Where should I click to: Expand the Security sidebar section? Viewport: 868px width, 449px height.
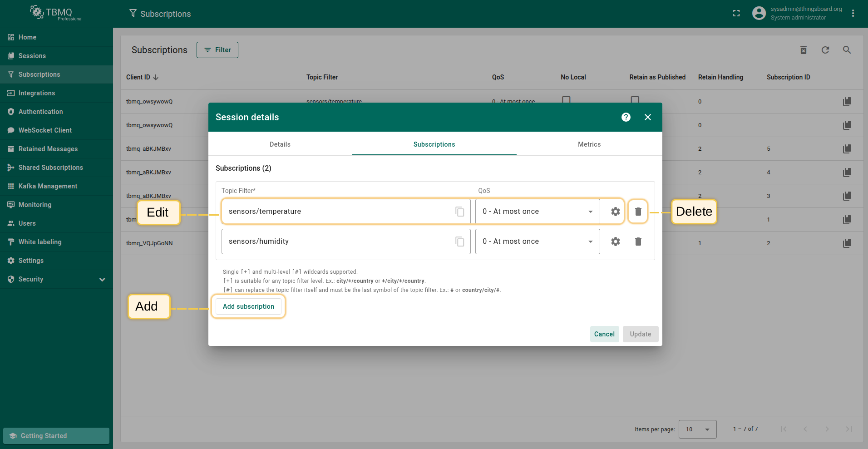(x=102, y=280)
